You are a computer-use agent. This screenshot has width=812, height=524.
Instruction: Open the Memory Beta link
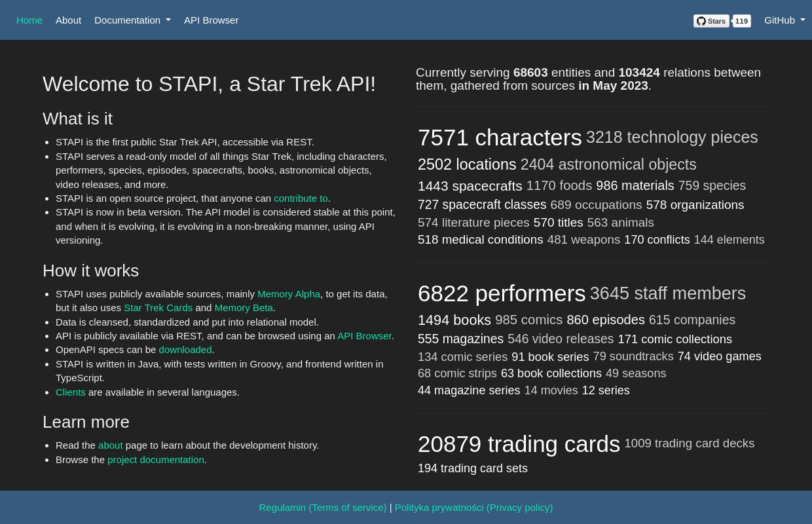point(244,308)
